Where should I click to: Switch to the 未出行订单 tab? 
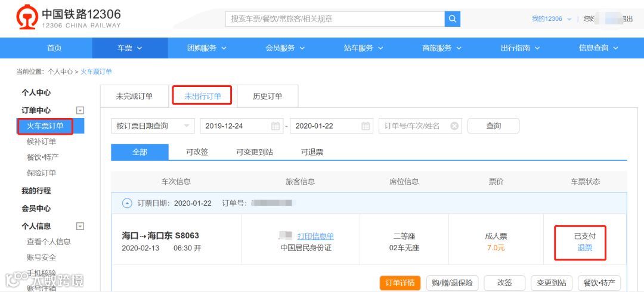pos(203,97)
